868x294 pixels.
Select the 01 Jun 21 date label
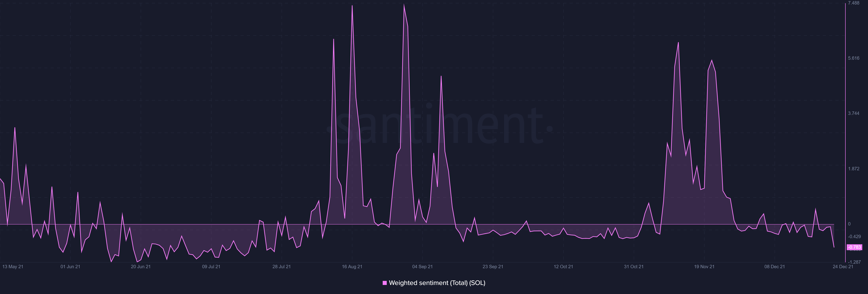tap(70, 266)
